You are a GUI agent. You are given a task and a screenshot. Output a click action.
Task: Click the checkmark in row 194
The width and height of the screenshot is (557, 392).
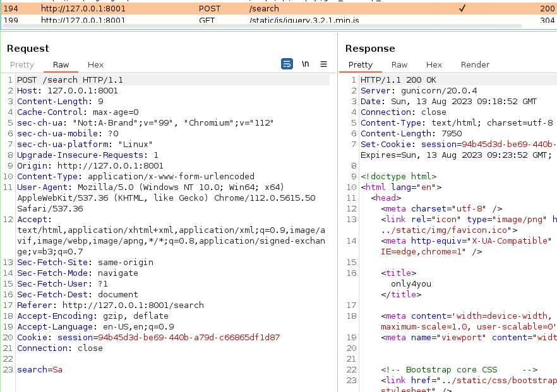(x=462, y=9)
